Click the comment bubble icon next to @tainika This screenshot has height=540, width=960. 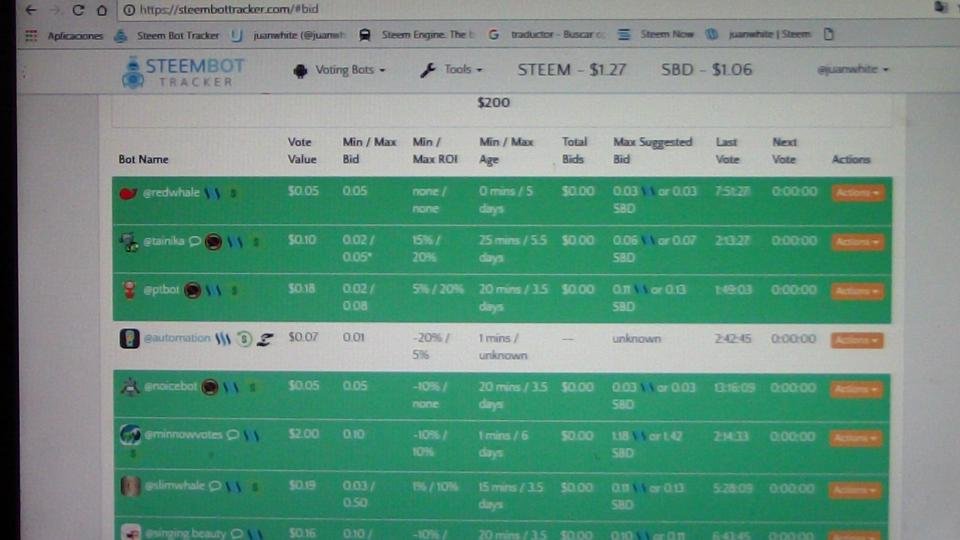point(195,241)
